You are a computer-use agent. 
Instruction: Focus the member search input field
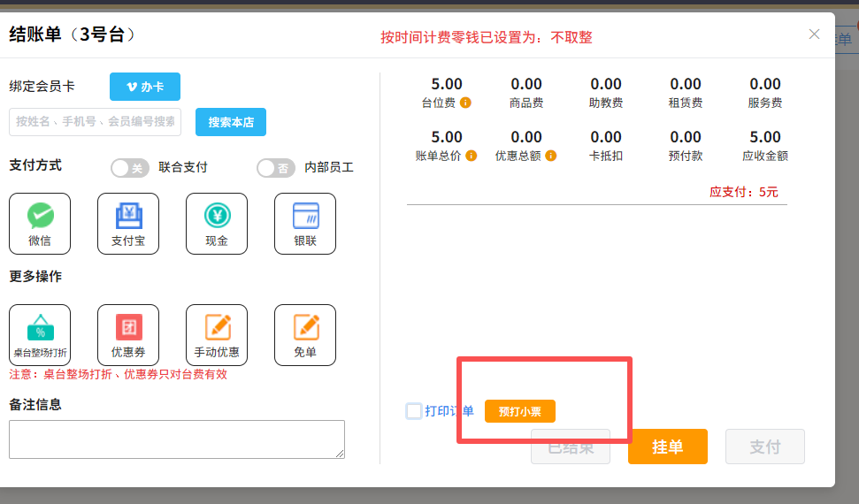point(95,122)
